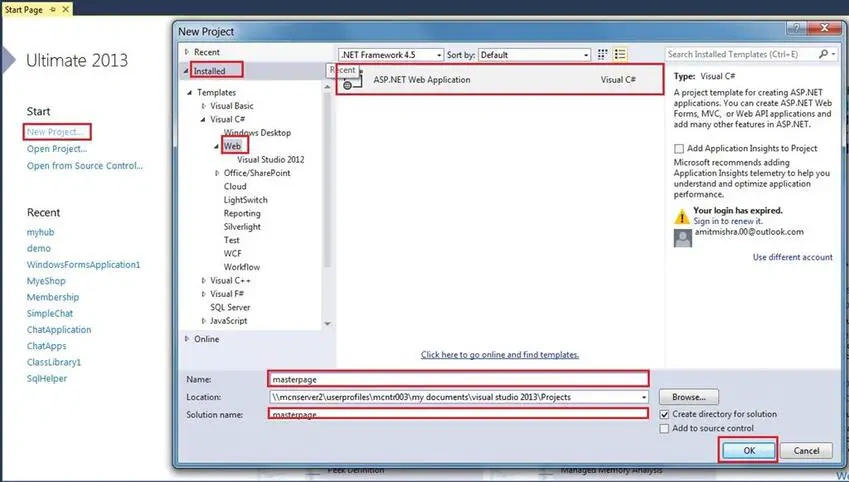
Task: Open recent project myhub
Action: (x=41, y=232)
